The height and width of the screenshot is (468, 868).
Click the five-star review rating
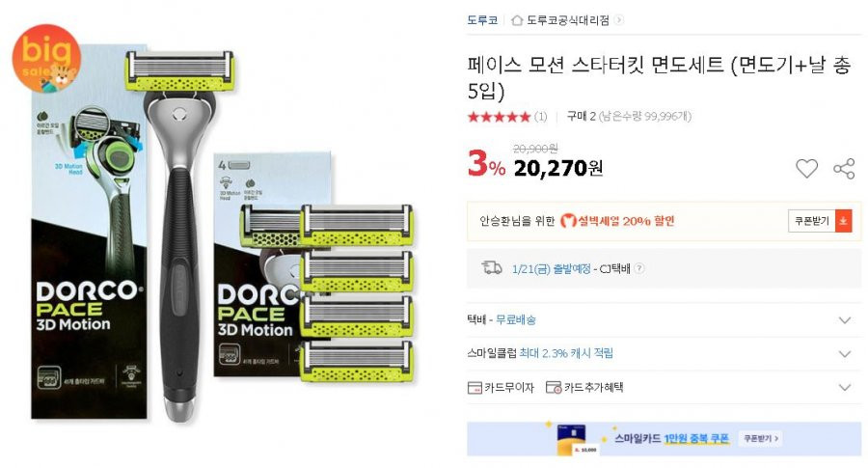click(x=499, y=117)
